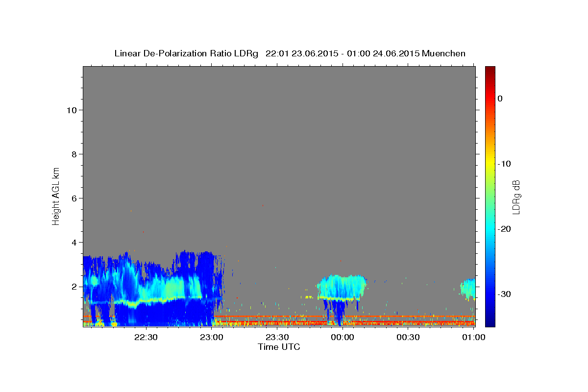Click the '23:30' time tick label
This screenshot has height=392, width=588.
tap(277, 337)
